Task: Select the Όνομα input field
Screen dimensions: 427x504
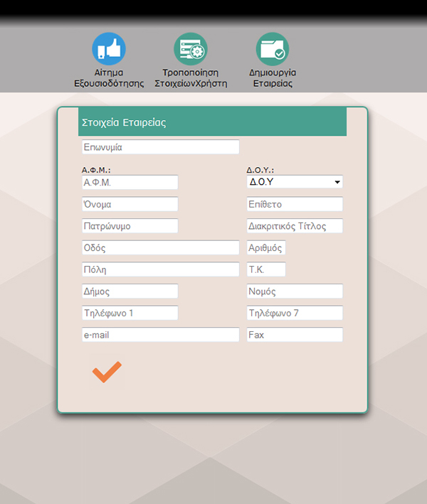Action: [x=130, y=205]
